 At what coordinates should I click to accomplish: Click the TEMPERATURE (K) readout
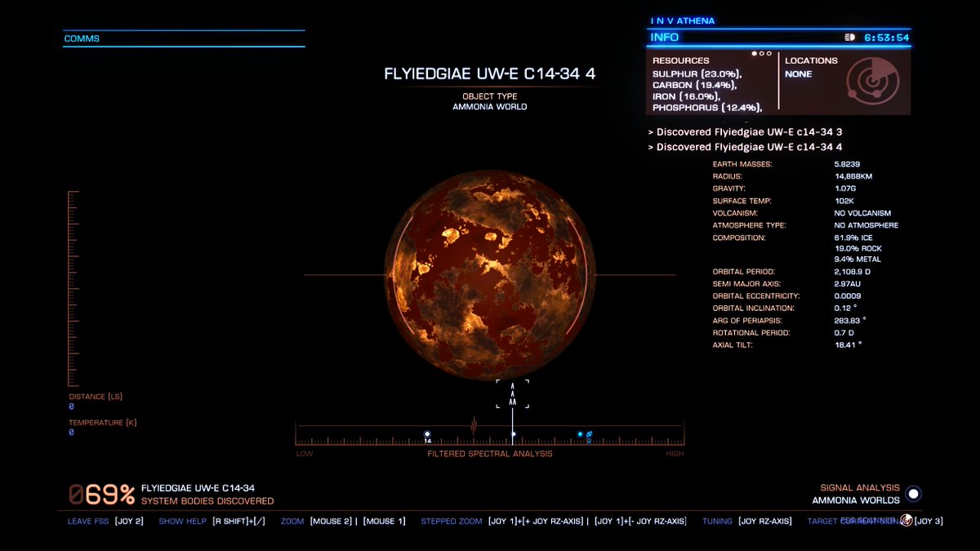[x=102, y=428]
